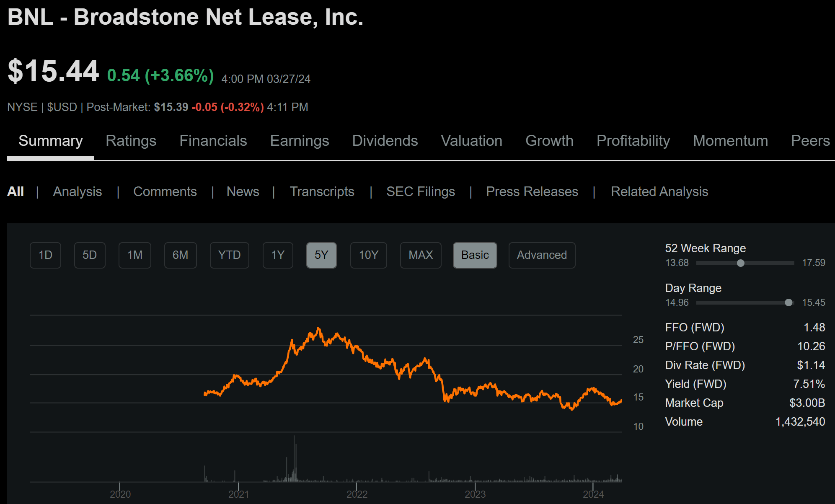Switch to the Ratings tab
This screenshot has width=835, height=504.
131,141
